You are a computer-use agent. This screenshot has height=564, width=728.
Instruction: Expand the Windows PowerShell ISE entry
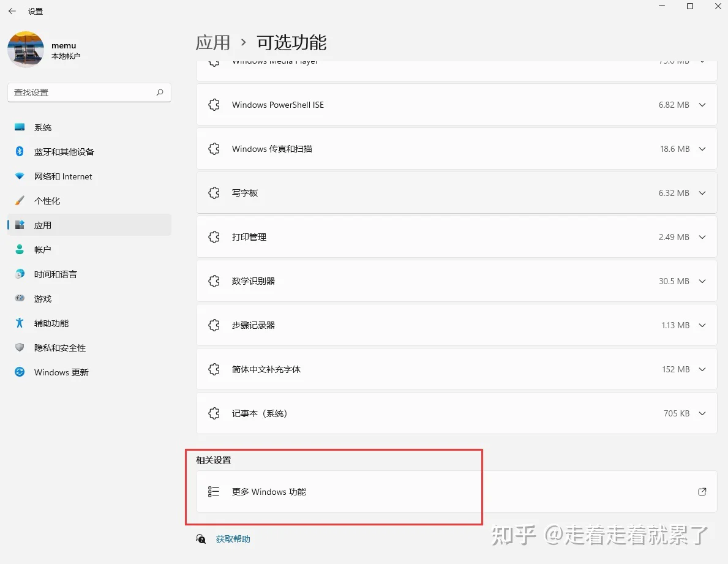(702, 105)
